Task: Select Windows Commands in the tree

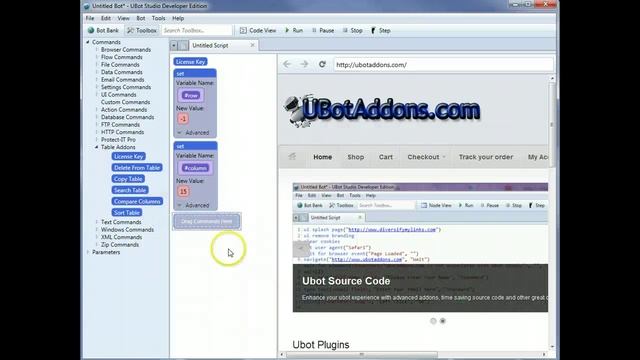Action: coord(127,229)
